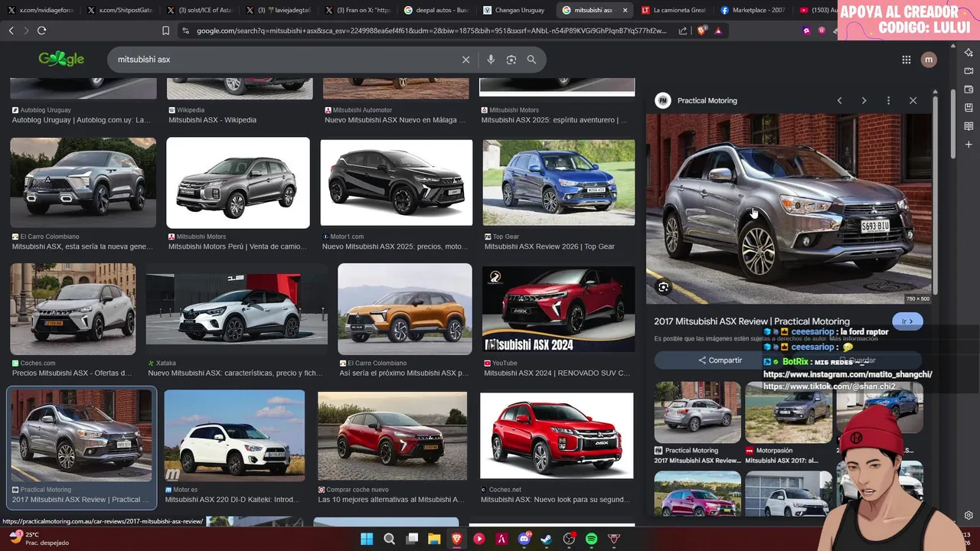Click in the 'mitsubishi asx' search field
The height and width of the screenshot is (551, 980).
tap(283, 60)
